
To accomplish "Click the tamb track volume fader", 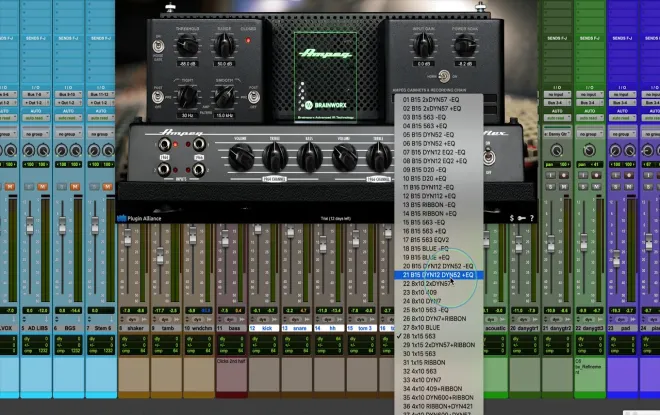I will click(x=160, y=255).
